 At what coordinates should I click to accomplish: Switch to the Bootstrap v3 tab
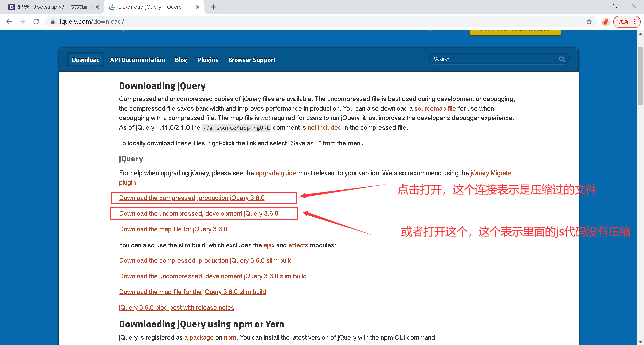(50, 7)
